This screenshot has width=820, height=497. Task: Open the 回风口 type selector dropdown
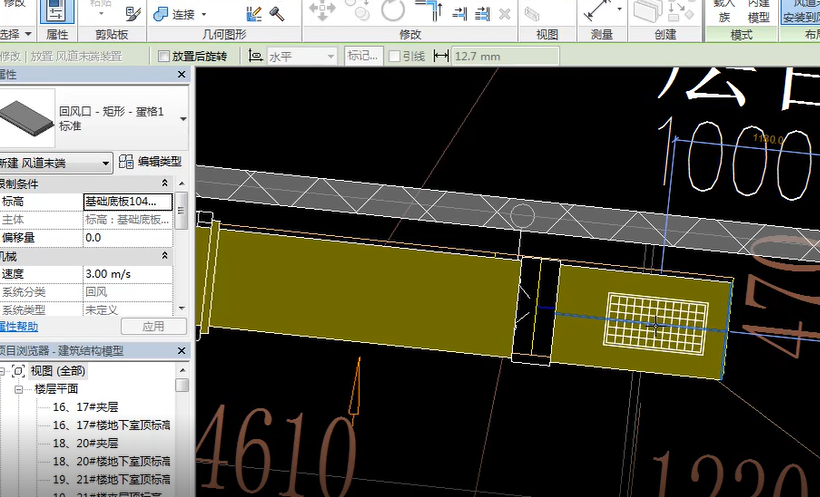182,117
